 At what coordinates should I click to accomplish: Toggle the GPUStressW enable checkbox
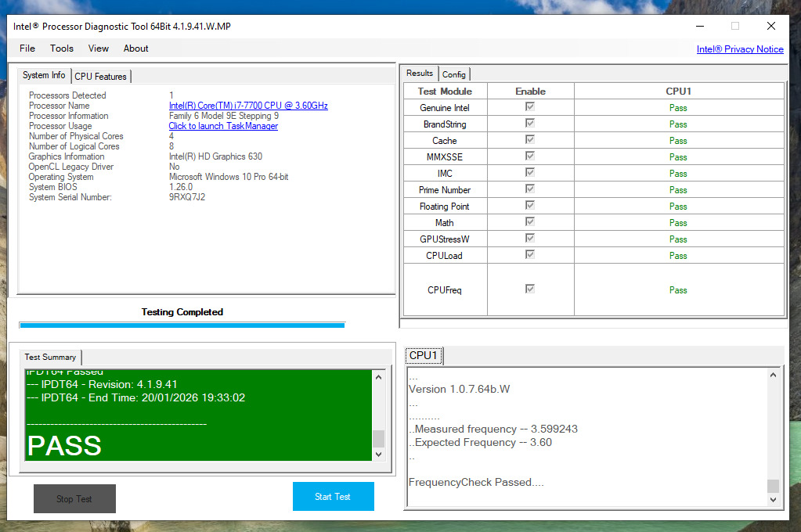click(530, 238)
